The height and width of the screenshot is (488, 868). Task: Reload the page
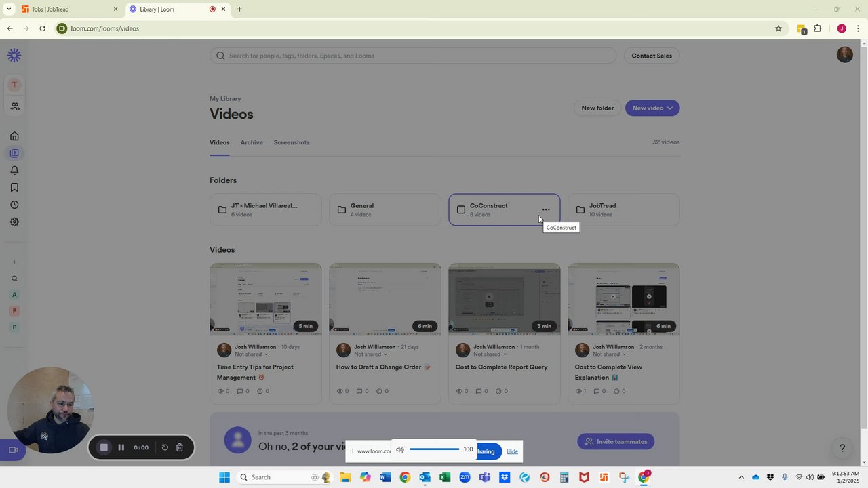(x=42, y=28)
